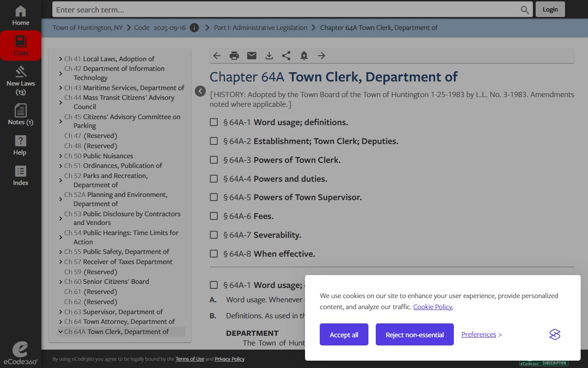Check the box for §64A-5 Powers of Town Supervisor
The width and height of the screenshot is (588, 368).
click(214, 197)
